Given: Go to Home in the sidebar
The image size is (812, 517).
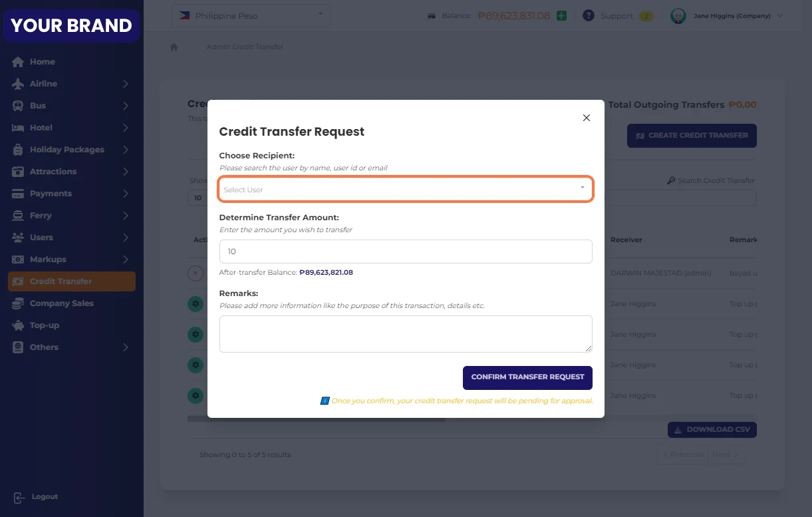Looking at the screenshot, I should pyautogui.click(x=42, y=62).
